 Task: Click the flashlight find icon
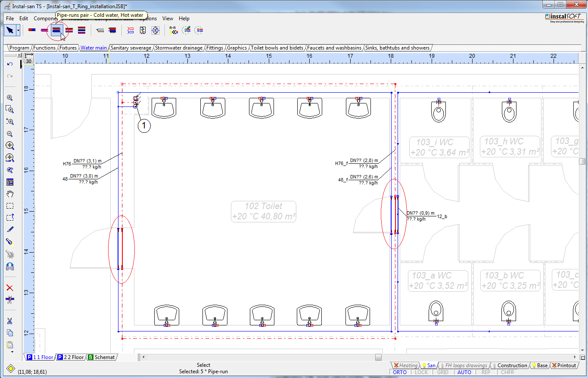(x=10, y=242)
